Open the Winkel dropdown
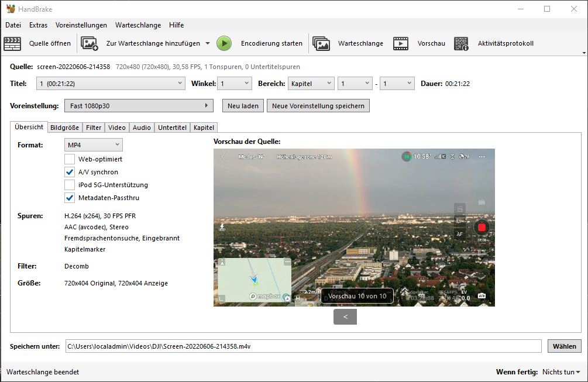This screenshot has width=588, height=382. click(x=235, y=84)
